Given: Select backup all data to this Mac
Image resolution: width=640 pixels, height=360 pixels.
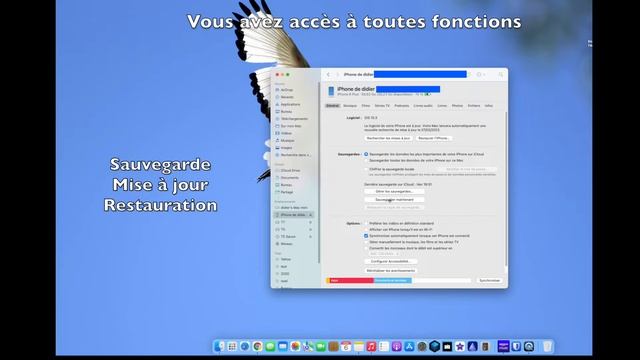Looking at the screenshot, I should tap(366, 161).
